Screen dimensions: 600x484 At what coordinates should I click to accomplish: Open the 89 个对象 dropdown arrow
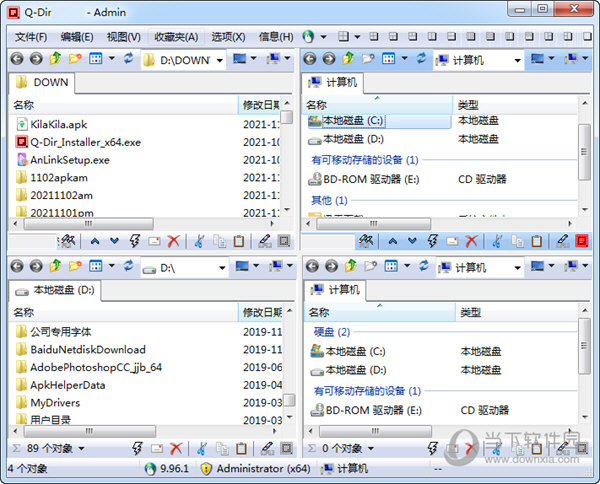[x=81, y=448]
